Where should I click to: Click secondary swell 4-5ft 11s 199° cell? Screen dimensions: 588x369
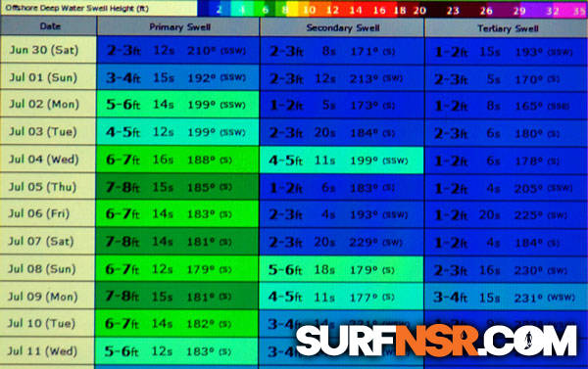[x=342, y=160]
